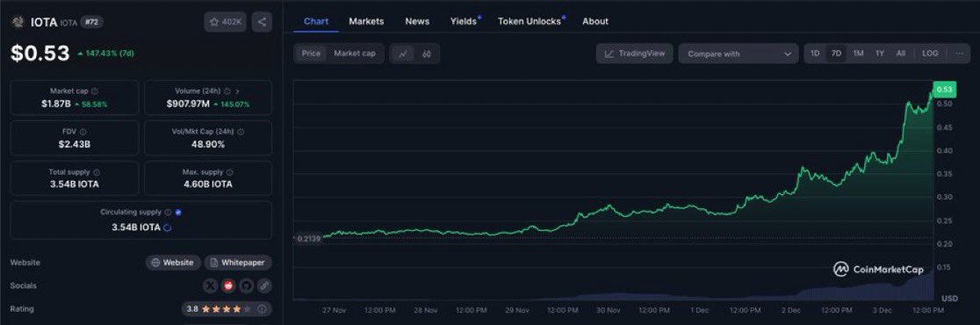980x325 pixels.
Task: Click the IOTA coin logo icon
Action: (x=18, y=22)
